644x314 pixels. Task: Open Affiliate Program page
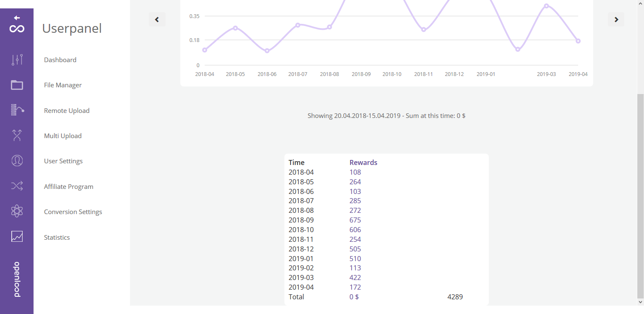tap(69, 187)
